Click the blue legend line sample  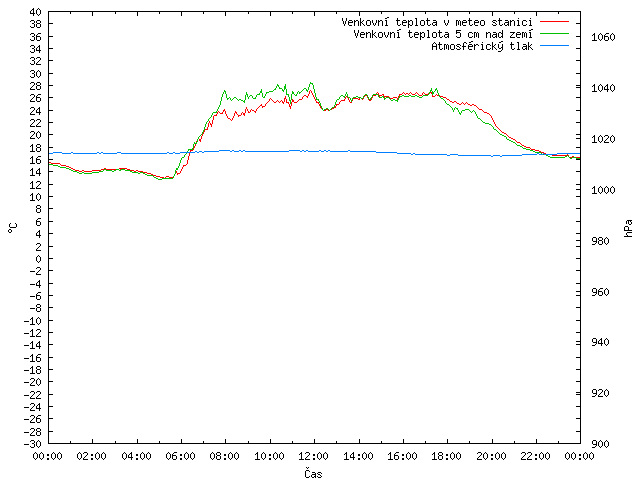click(554, 46)
